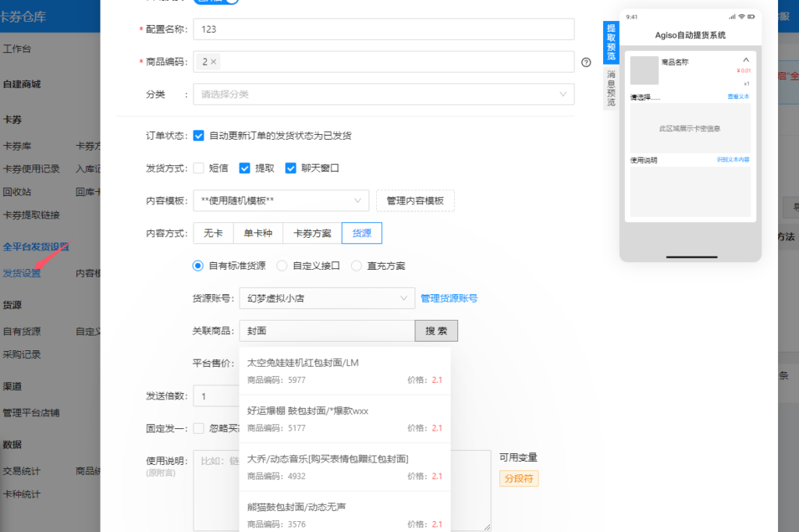799x532 pixels.
Task: Click 管理内容模板 button
Action: pyautogui.click(x=415, y=200)
